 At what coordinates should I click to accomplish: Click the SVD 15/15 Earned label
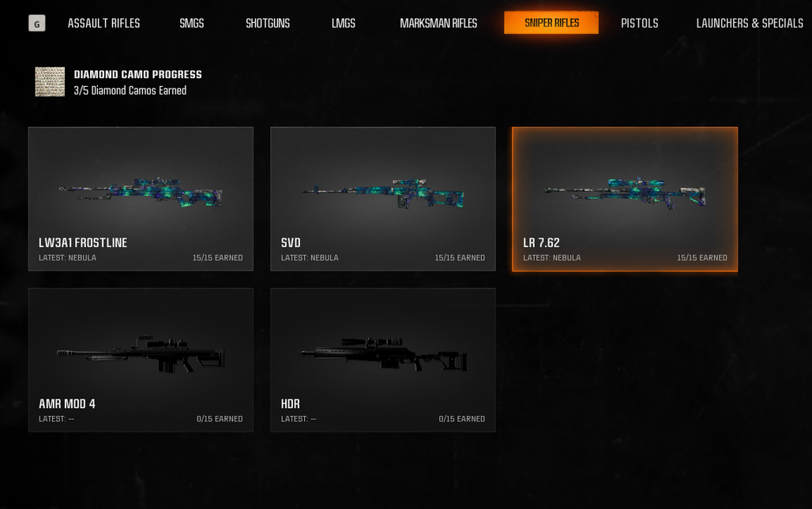point(460,257)
